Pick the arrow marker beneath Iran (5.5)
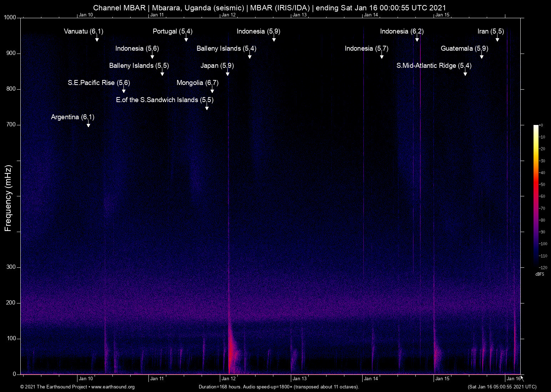The height and width of the screenshot is (392, 551). pos(497,38)
